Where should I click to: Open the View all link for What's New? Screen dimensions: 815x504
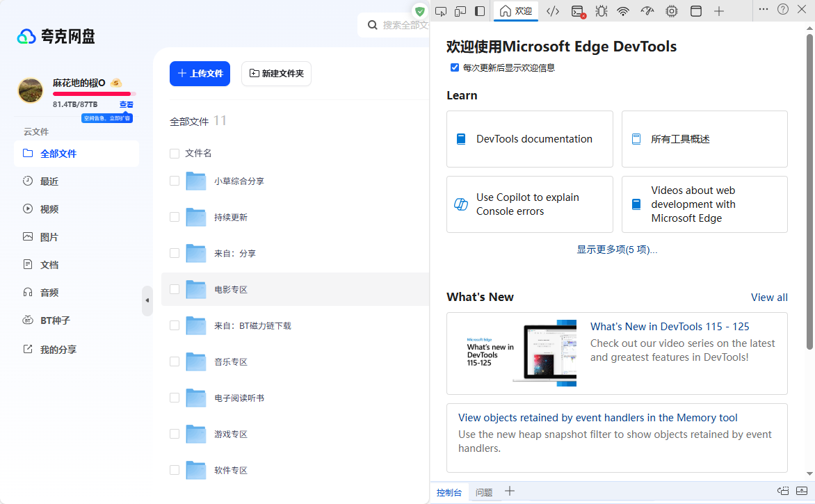pos(769,298)
